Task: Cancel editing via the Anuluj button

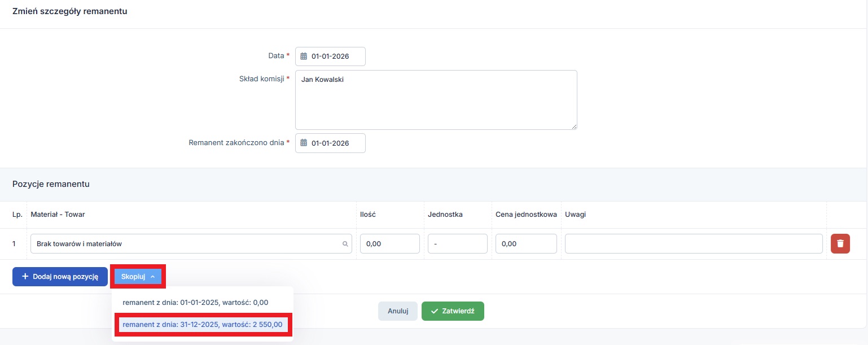Action: 398,311
